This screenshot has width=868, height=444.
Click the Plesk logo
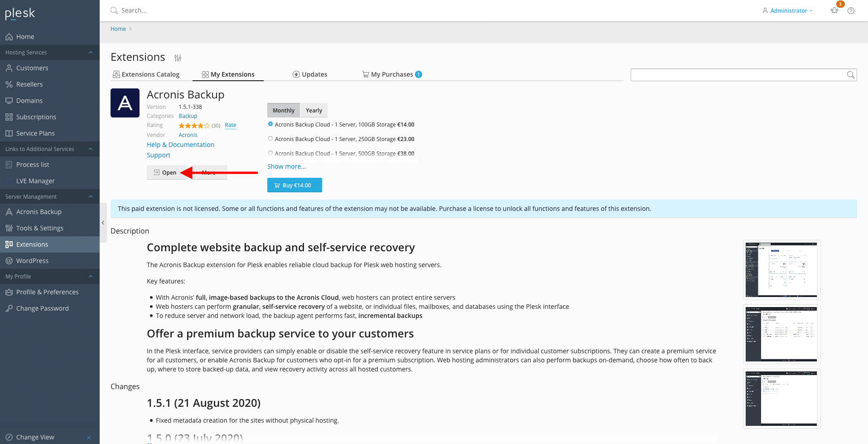click(20, 14)
